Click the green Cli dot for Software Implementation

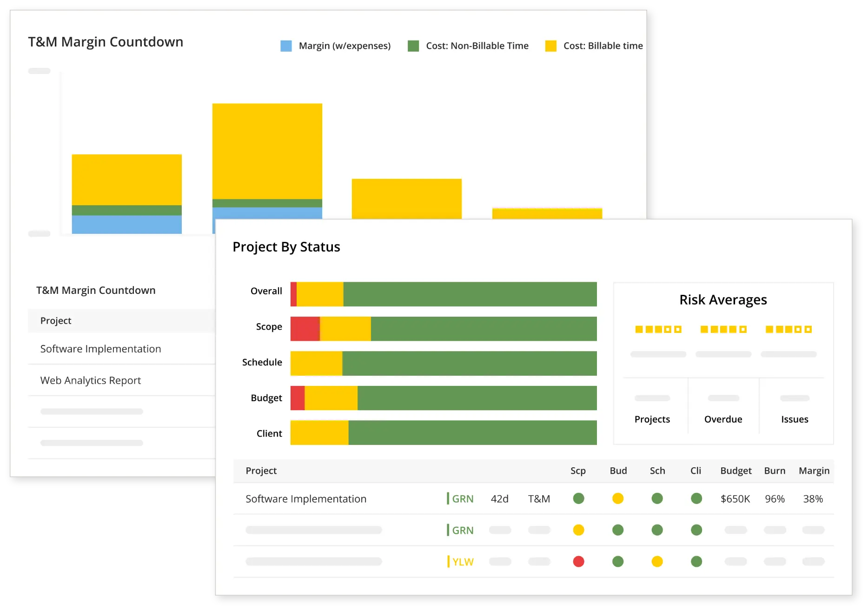point(696,498)
